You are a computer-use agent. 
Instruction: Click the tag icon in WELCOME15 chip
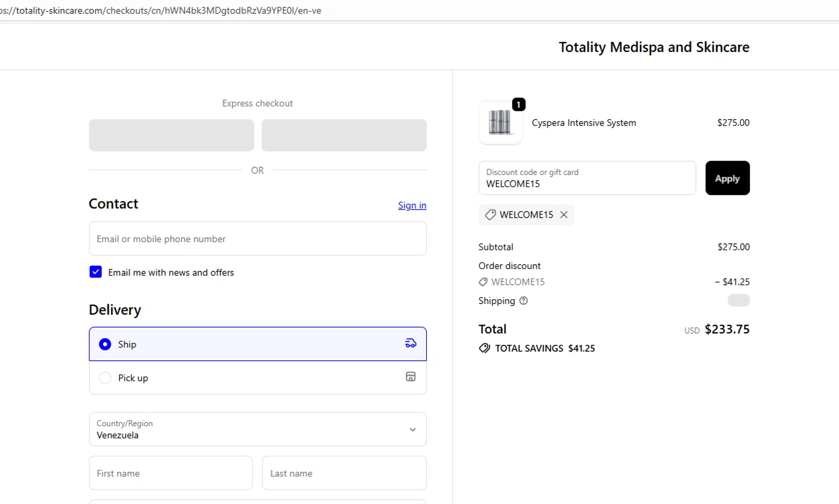tap(490, 215)
